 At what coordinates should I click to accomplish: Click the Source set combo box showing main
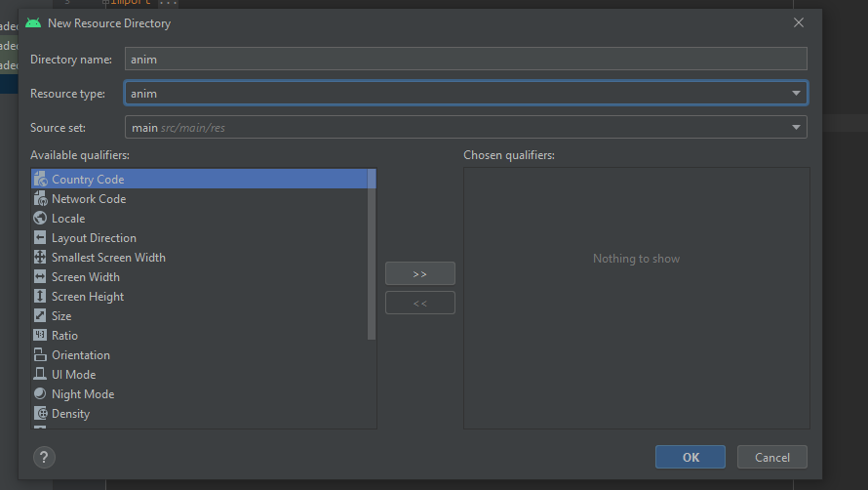pyautogui.click(x=465, y=127)
